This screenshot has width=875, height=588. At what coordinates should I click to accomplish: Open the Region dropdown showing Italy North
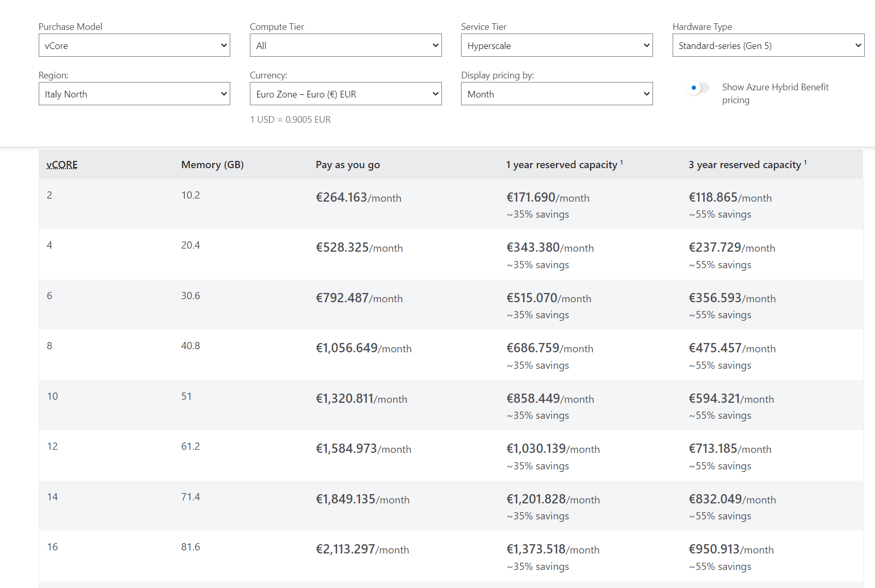134,94
